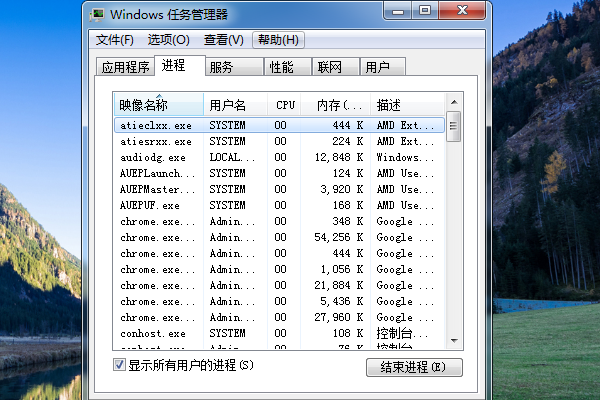Click the 168 K memory value
The image size is (600, 400).
[x=348, y=206]
